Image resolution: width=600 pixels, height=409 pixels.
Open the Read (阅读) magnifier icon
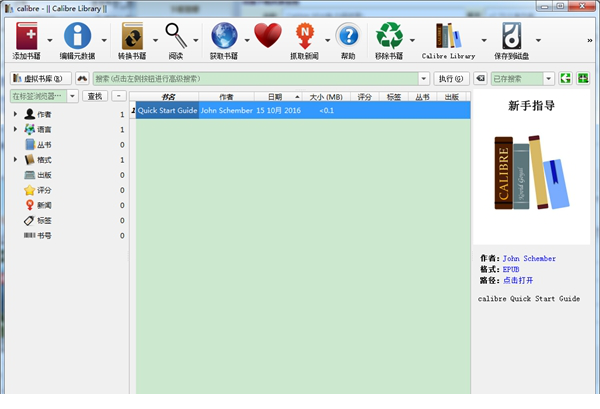tap(176, 36)
